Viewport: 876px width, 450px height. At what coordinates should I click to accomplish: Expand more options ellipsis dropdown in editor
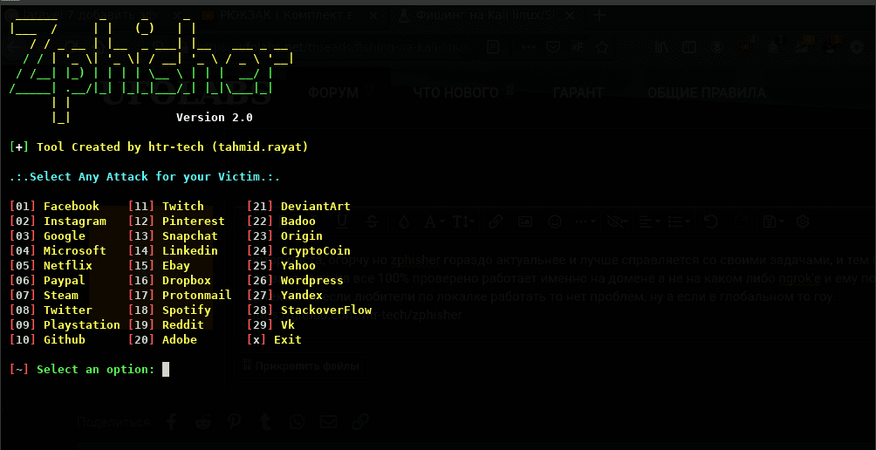(584, 222)
